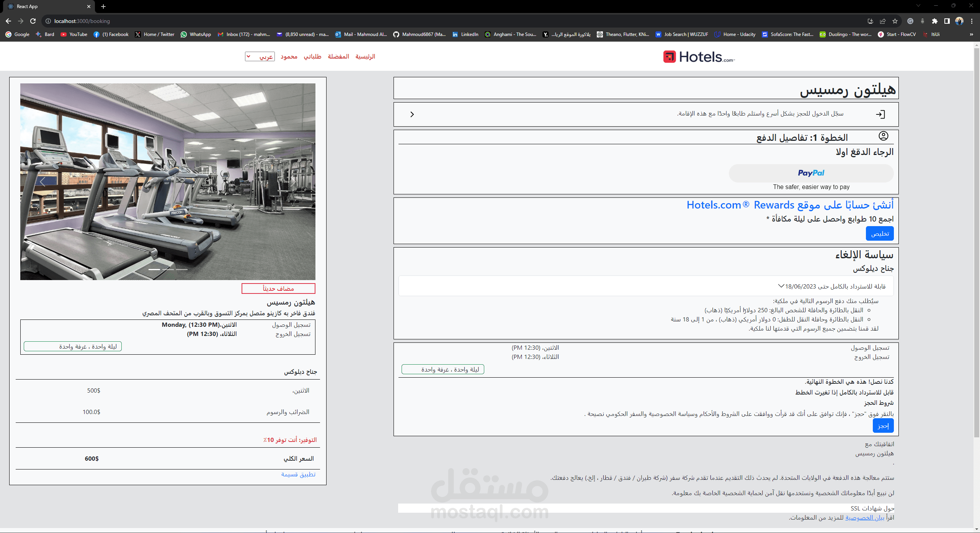Expand the sign-in banner chevron
The image size is (980, 533).
412,114
